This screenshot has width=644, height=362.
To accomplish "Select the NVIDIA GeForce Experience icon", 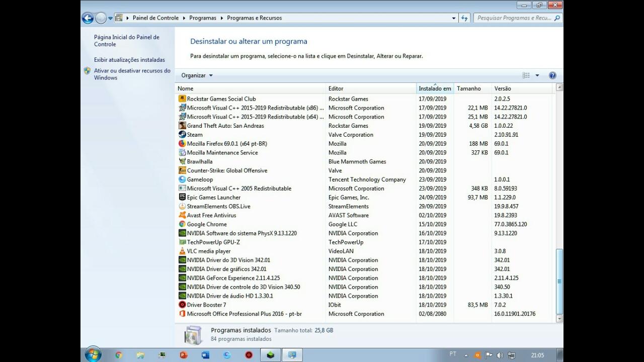I will [182, 278].
